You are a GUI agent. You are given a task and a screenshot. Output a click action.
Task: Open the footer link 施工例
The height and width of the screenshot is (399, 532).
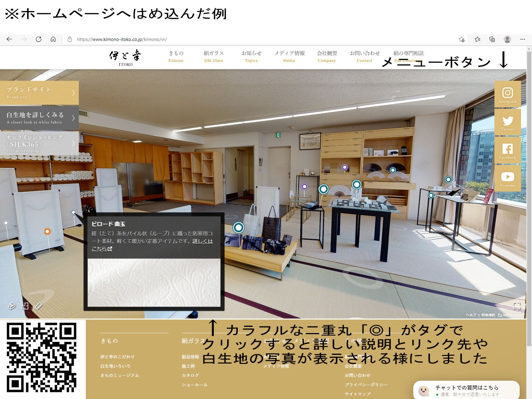[188, 366]
